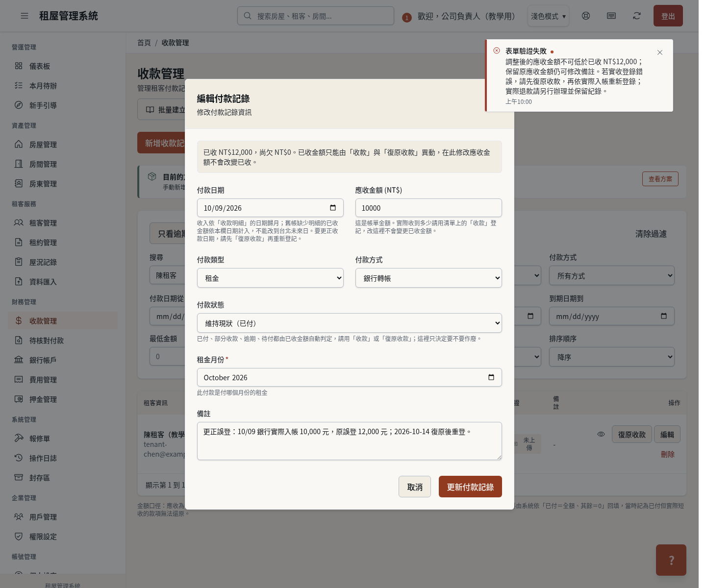Expand the 付款類型 dropdown showing 租金
706x588 pixels.
click(x=270, y=278)
